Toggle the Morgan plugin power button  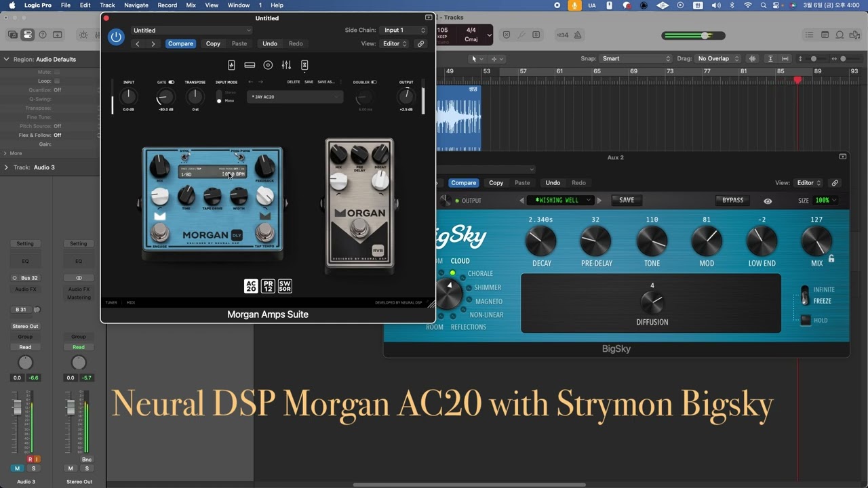click(x=116, y=37)
